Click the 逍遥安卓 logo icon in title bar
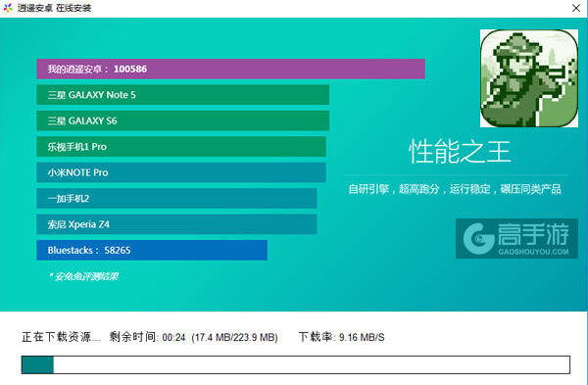 (x=8, y=8)
